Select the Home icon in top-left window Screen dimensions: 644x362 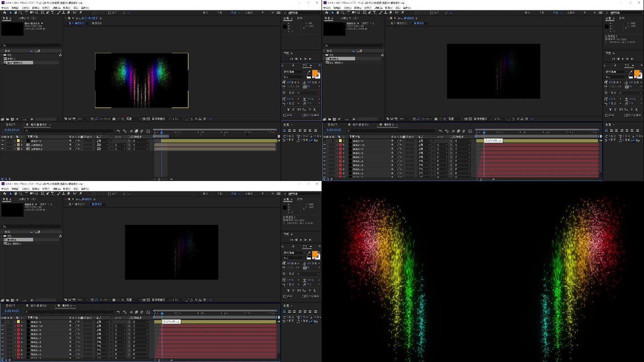click(4, 13)
